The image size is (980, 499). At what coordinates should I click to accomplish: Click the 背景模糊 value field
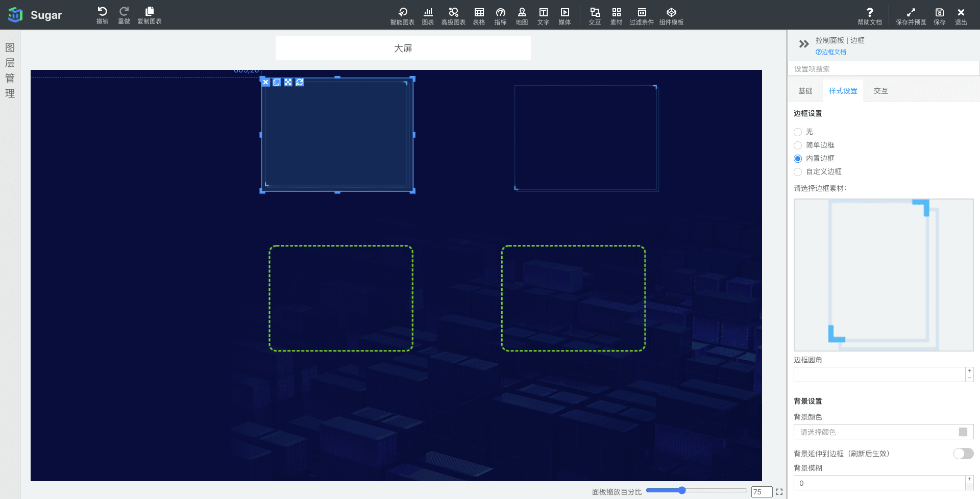coord(879,483)
